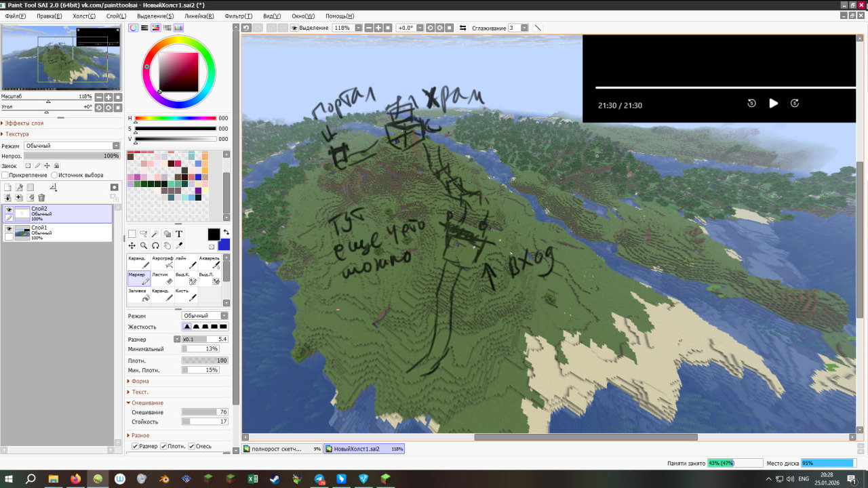This screenshot has width=868, height=488.
Task: Toggle the layer transparency lock icon
Action: coord(28,165)
